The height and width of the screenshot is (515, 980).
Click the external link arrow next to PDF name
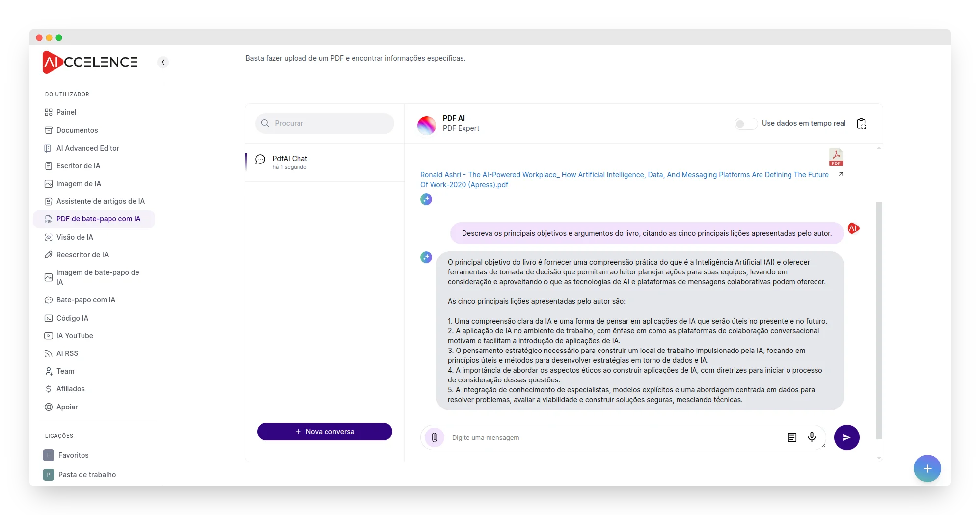click(841, 174)
